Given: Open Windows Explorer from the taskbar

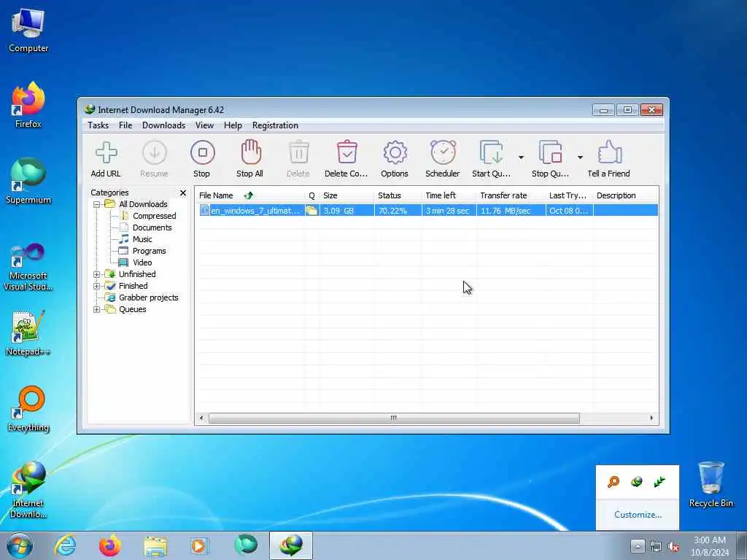Looking at the screenshot, I should click(x=155, y=545).
